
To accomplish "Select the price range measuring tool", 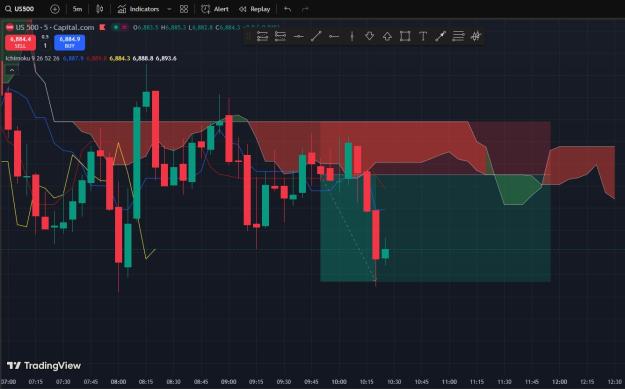I will 440,36.
